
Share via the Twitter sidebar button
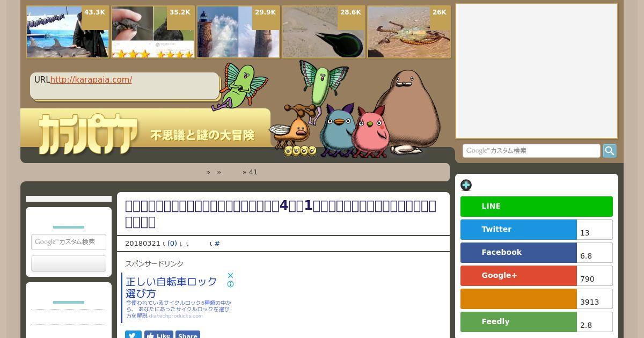pyautogui.click(x=518, y=230)
